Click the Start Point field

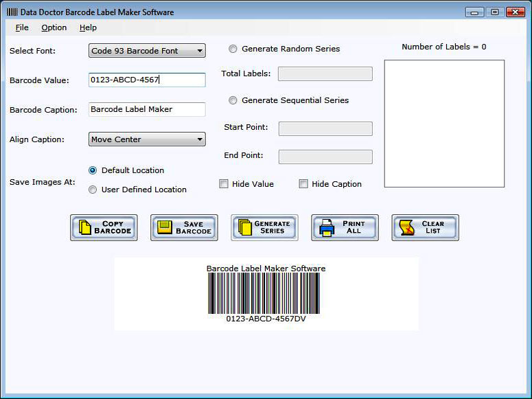pyautogui.click(x=325, y=128)
